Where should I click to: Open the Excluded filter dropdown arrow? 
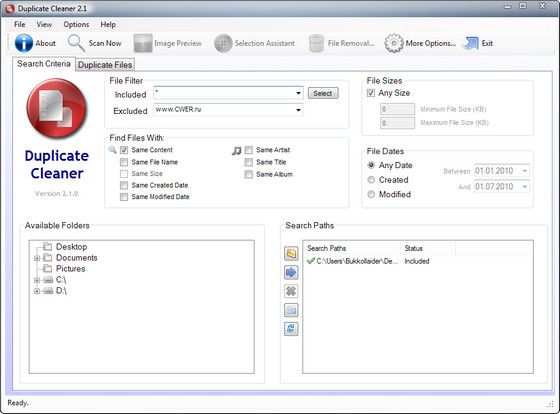pyautogui.click(x=298, y=110)
